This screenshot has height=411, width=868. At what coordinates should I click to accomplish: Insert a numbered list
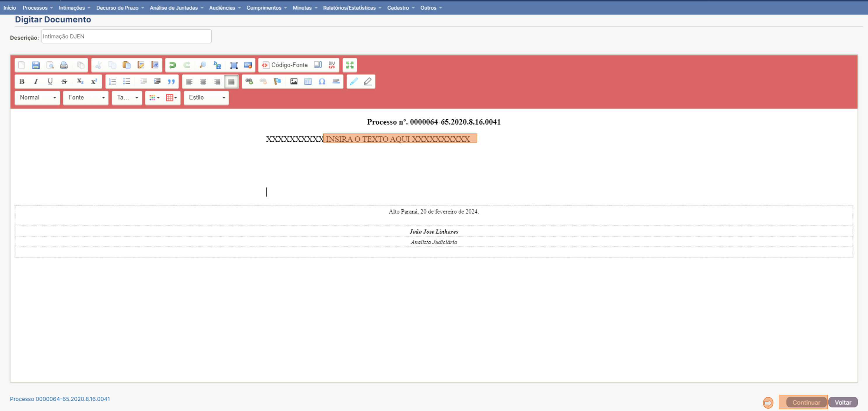(113, 81)
